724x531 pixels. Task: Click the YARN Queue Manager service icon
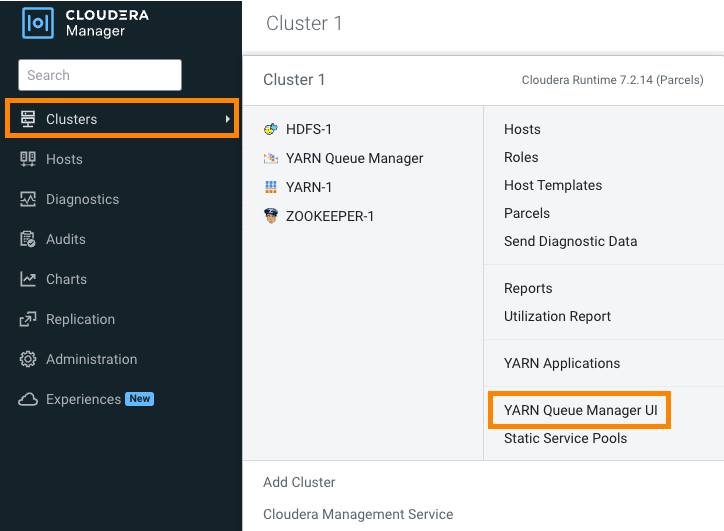point(270,158)
